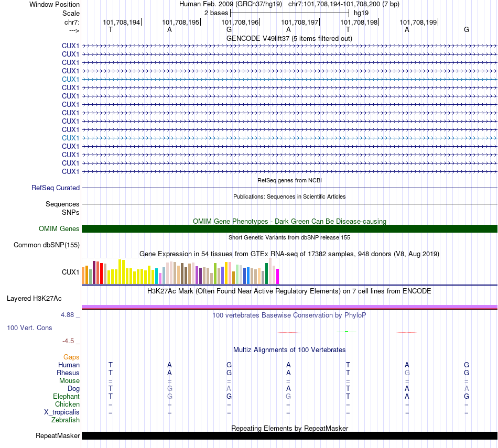
Task: Click the Elephant alignment row label
Action: [66, 396]
